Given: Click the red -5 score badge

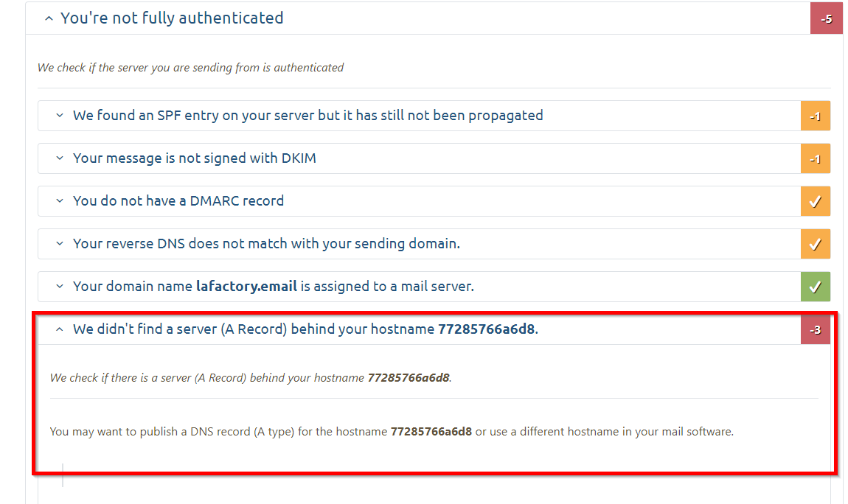Looking at the screenshot, I should point(826,18).
